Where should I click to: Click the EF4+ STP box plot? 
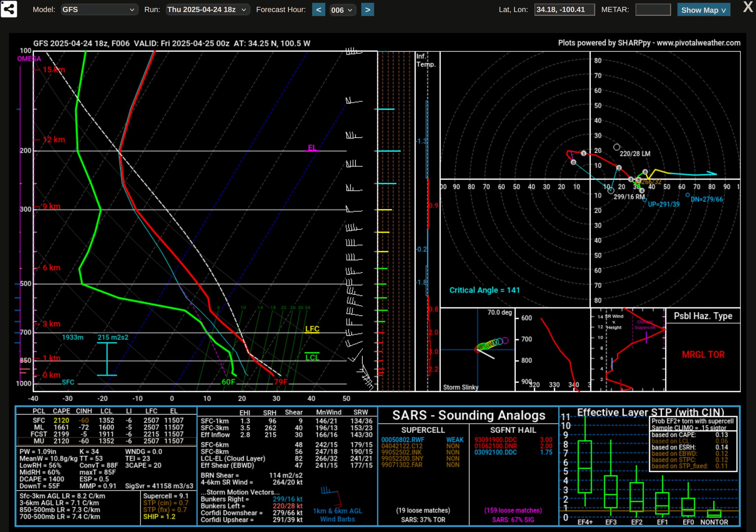coord(585,467)
